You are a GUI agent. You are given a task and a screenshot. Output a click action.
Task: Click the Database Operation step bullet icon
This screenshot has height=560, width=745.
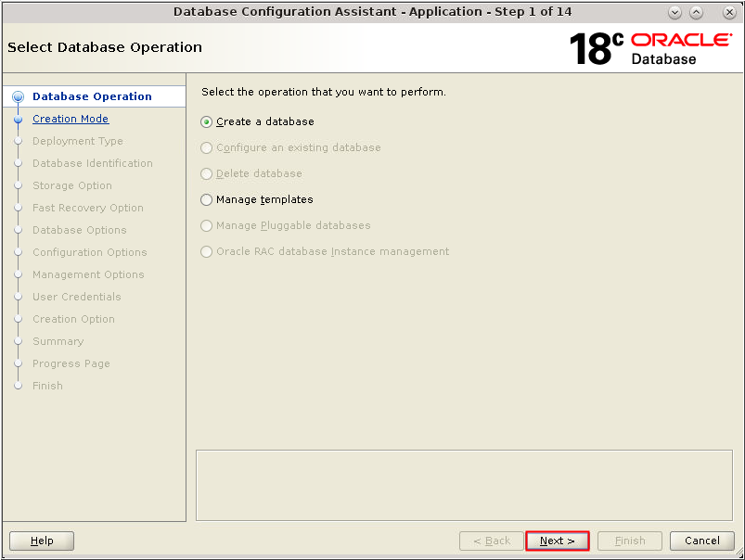pos(18,97)
